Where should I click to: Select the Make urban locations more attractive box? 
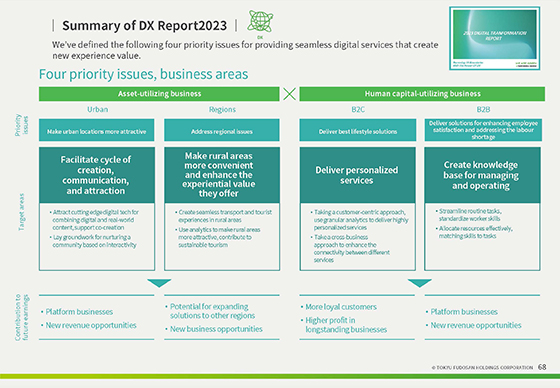pyautogui.click(x=96, y=130)
